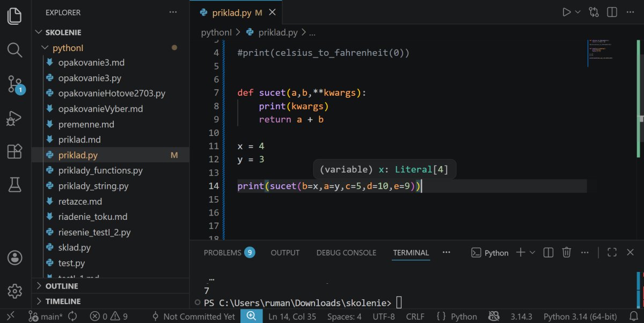Maximize the terminal panel size
This screenshot has height=323, width=644.
click(x=612, y=253)
